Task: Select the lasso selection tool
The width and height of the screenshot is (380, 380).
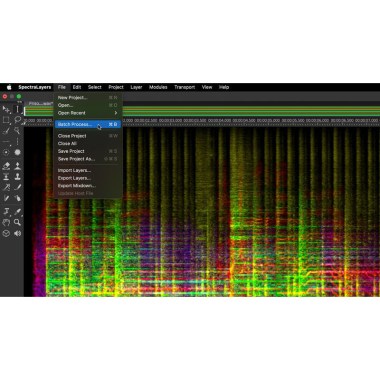Action: click(x=18, y=120)
